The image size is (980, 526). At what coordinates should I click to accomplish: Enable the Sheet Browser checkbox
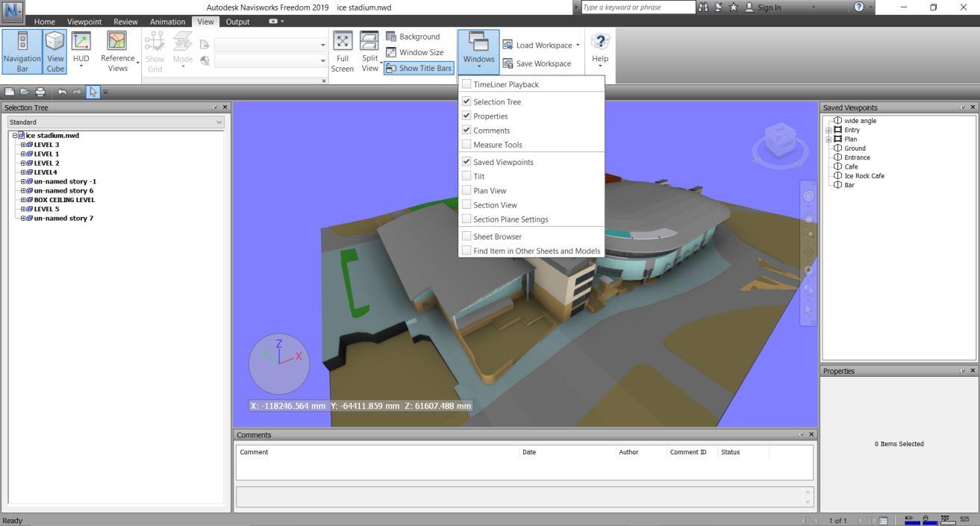[466, 237]
